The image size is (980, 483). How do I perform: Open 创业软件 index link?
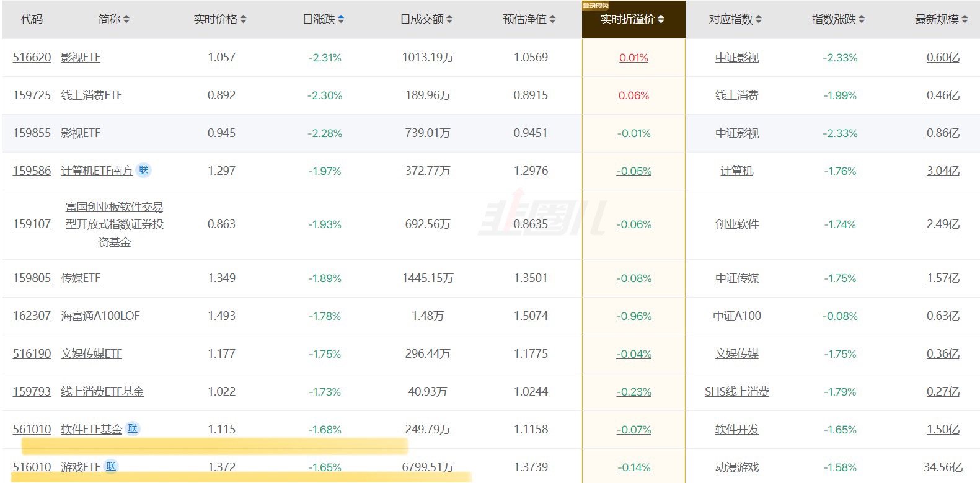pyautogui.click(x=737, y=224)
